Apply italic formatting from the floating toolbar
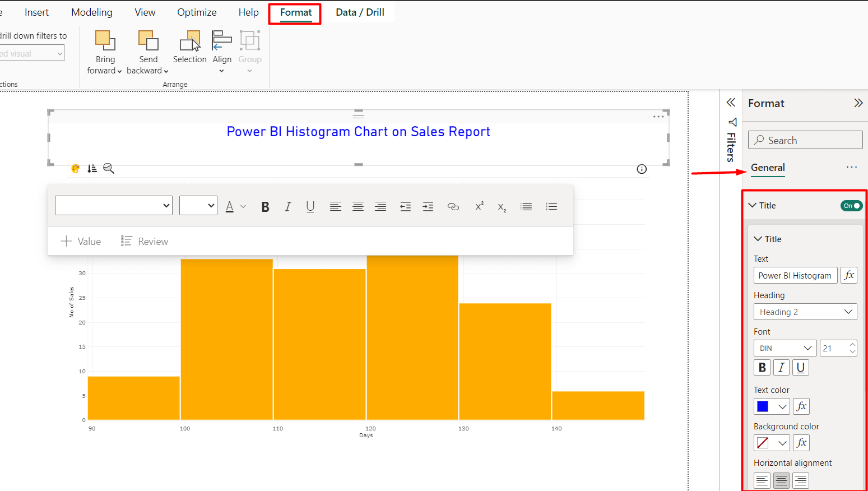The image size is (868, 491). tap(287, 206)
